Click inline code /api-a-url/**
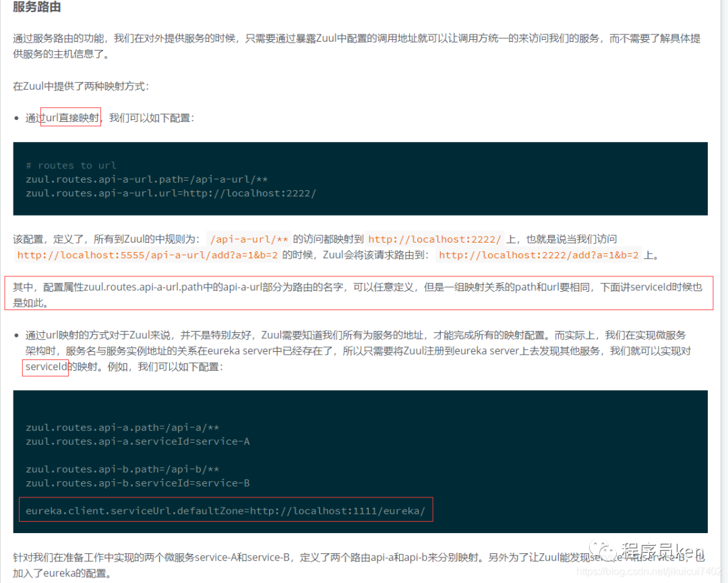 pyautogui.click(x=249, y=239)
